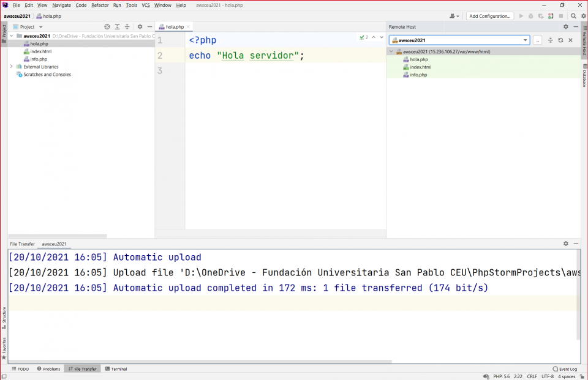Select info.php in Remote Host tree

(x=418, y=75)
